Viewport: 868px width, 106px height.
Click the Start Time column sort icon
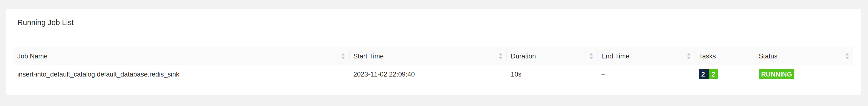pyautogui.click(x=500, y=56)
